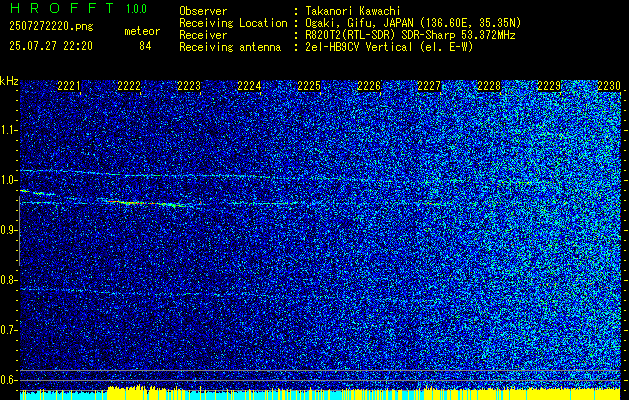Viewport: 629px width, 400px height.
Task: Click time marker 2230
Action: (609, 86)
